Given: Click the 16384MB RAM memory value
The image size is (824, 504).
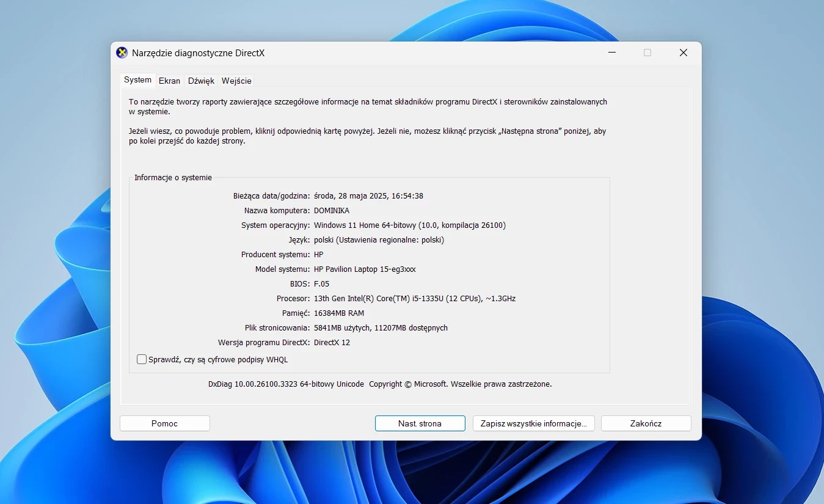Looking at the screenshot, I should [339, 313].
